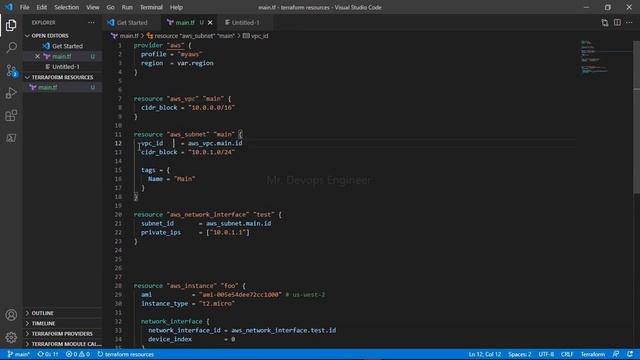Open the File menu
Viewport: 640px width, 360px height.
(24, 7)
